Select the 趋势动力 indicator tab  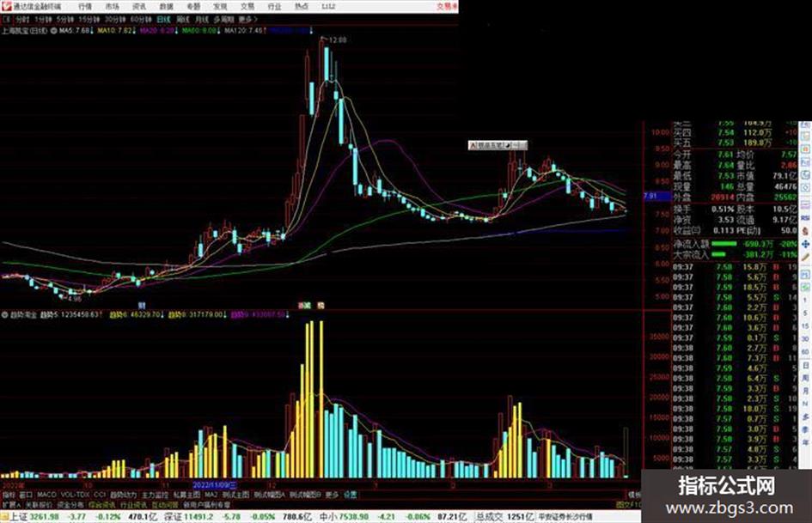pyautogui.click(x=123, y=495)
